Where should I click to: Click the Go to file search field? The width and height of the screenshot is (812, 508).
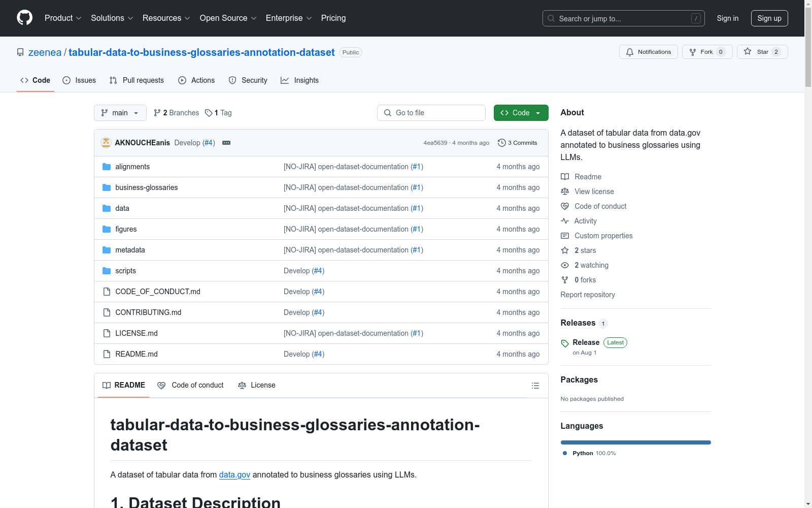pos(431,113)
